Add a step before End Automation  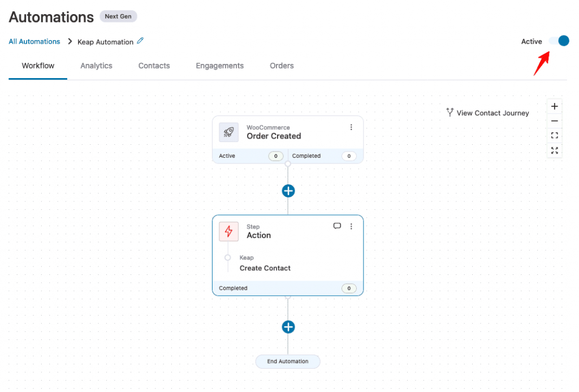click(288, 327)
